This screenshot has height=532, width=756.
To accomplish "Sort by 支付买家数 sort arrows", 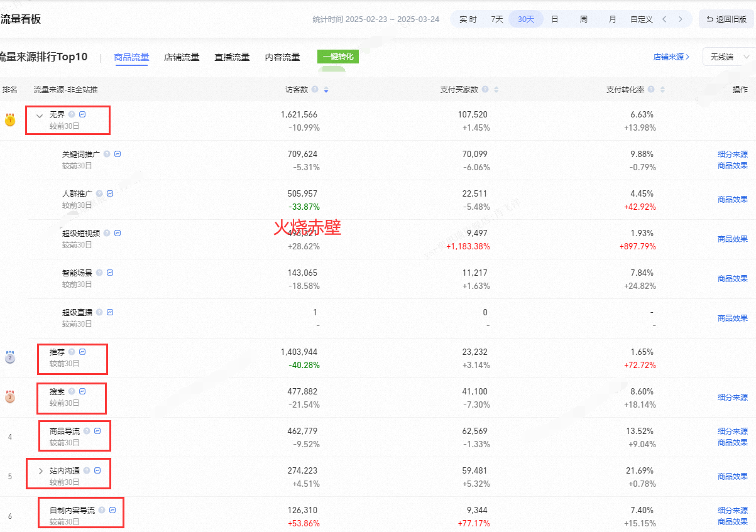I will pyautogui.click(x=496, y=90).
